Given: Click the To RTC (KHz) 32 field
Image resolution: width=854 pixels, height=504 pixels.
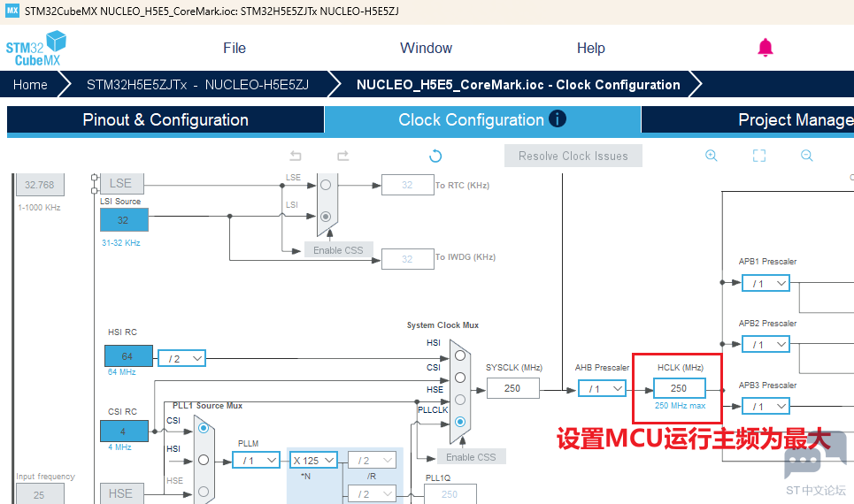Looking at the screenshot, I should pos(407,185).
